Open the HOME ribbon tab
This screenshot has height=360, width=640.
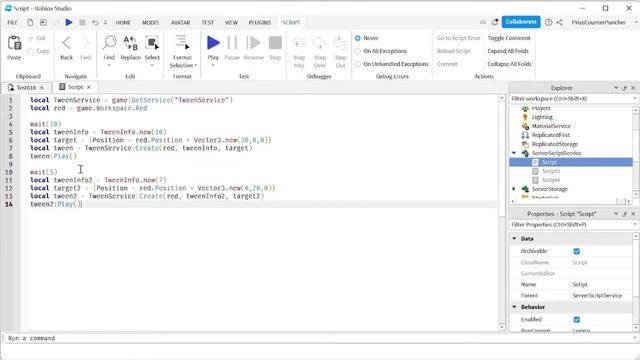pos(123,22)
